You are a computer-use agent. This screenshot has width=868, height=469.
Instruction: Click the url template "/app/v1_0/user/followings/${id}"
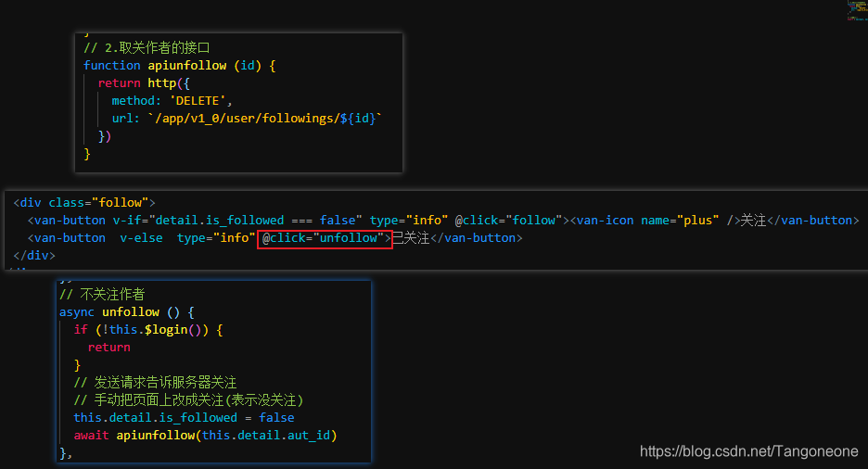265,119
